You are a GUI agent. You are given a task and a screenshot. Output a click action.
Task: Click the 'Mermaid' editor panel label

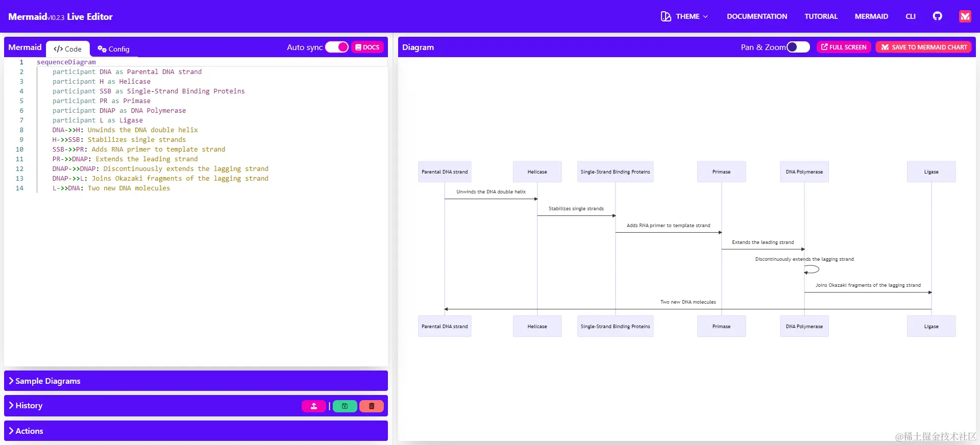click(x=25, y=47)
